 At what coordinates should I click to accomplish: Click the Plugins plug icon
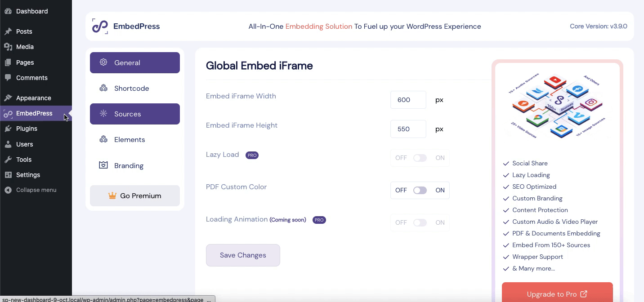coord(8,129)
